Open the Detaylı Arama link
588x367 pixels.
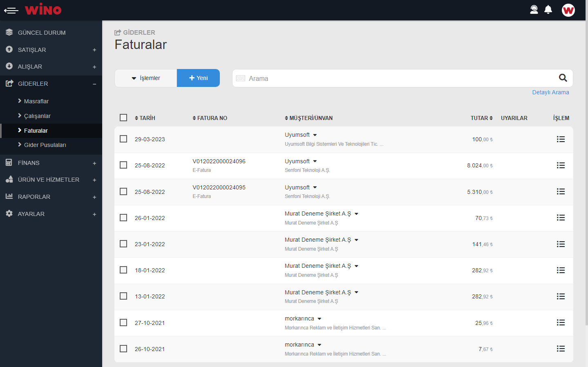[x=550, y=92]
